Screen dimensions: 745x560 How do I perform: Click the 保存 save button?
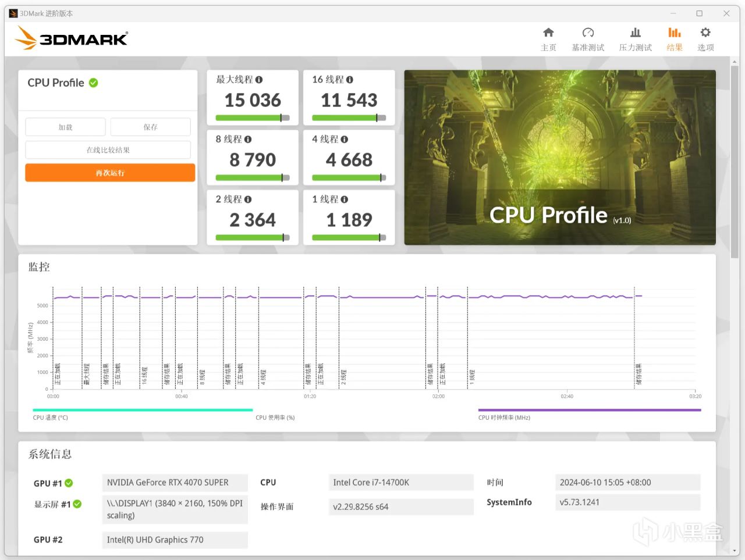[150, 127]
